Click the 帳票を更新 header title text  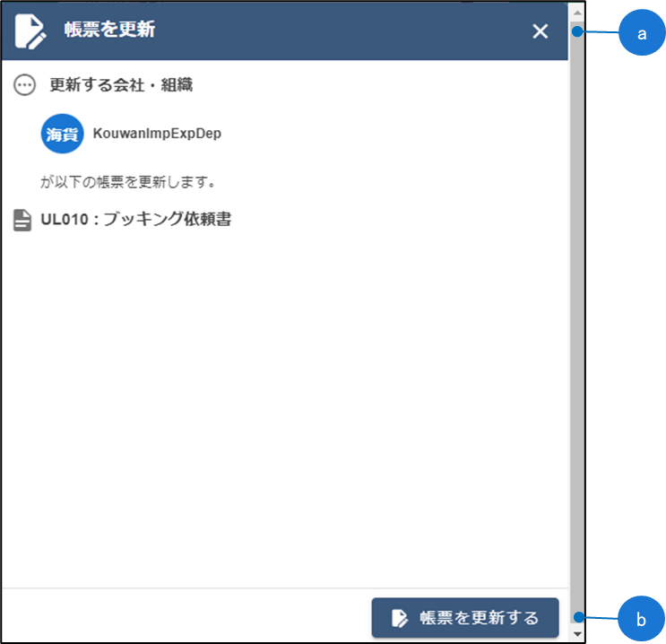109,30
